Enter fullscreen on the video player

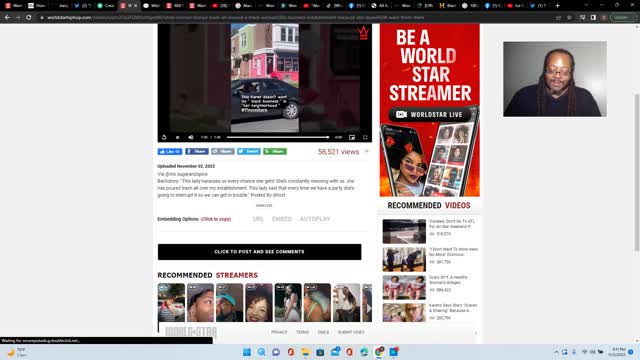pyautogui.click(x=365, y=138)
